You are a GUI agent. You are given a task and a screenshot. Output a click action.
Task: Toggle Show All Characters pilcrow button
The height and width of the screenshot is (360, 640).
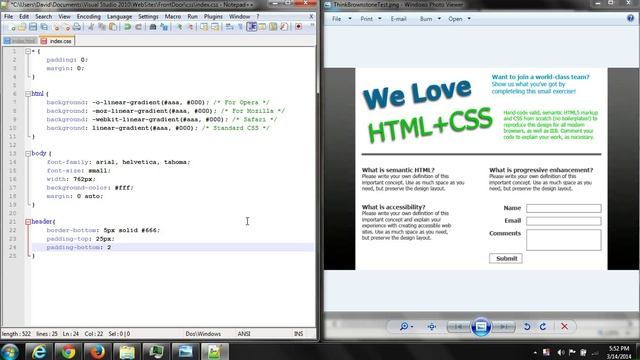tap(240, 27)
